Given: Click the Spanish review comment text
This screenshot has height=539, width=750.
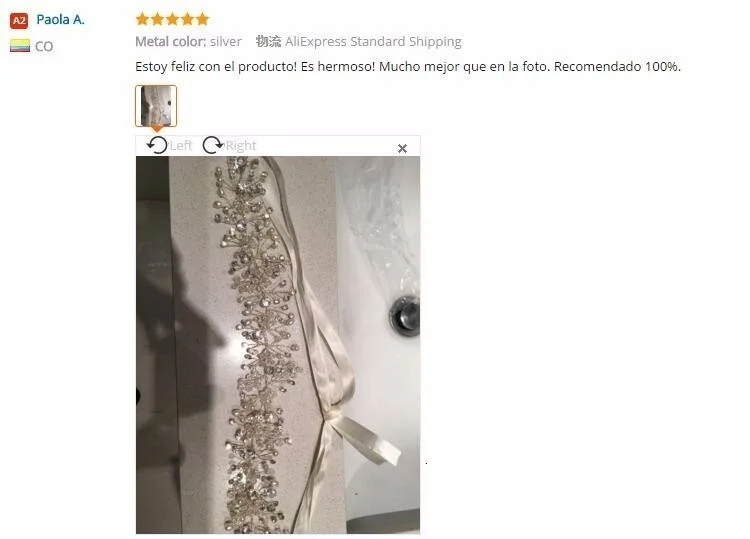Looking at the screenshot, I should [408, 66].
